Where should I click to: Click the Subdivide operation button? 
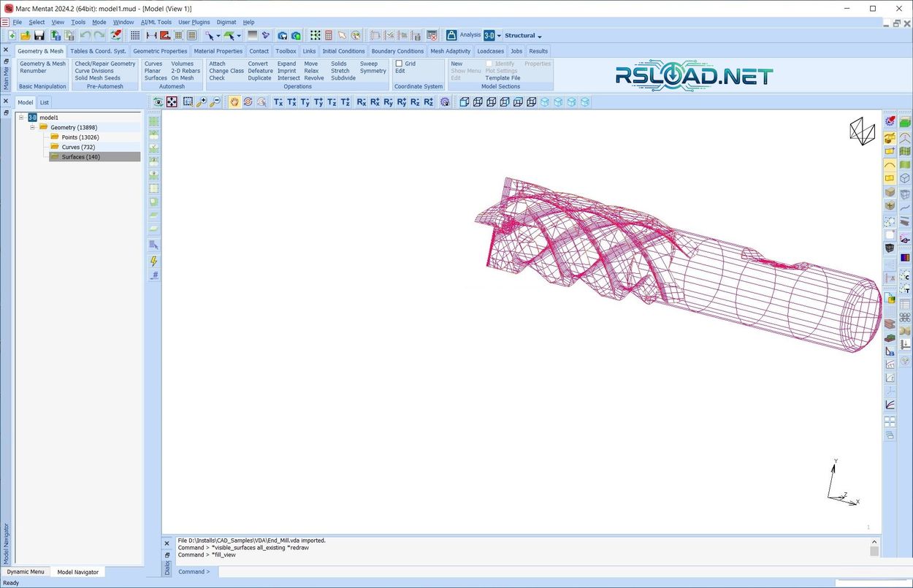point(343,78)
